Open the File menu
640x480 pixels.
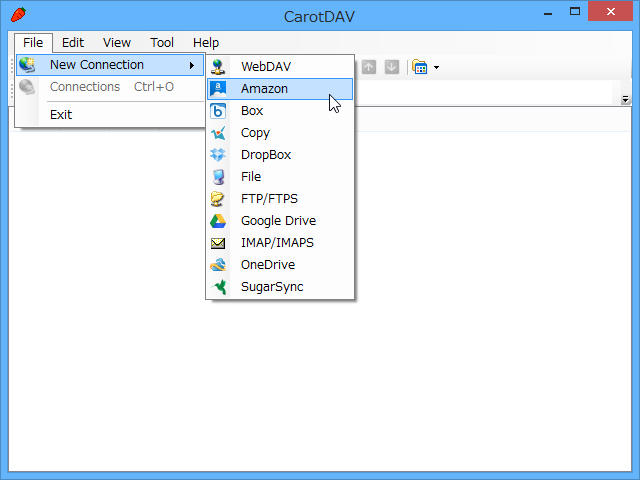tap(33, 43)
